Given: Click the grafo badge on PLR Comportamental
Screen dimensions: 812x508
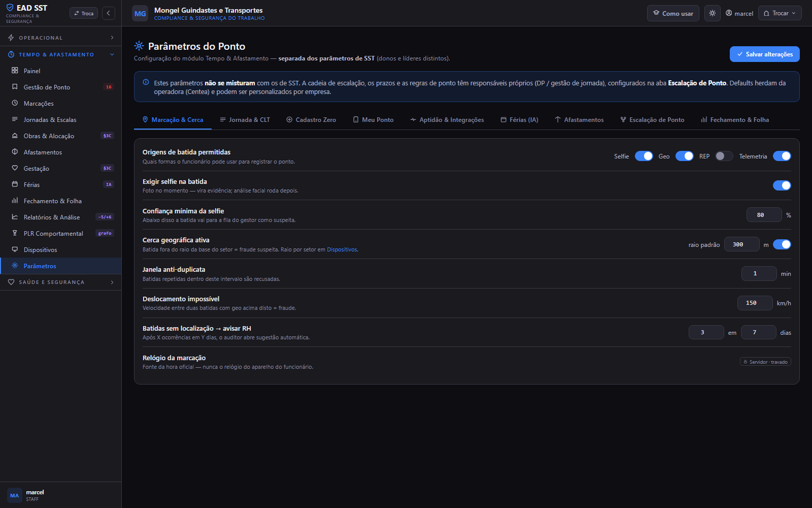Looking at the screenshot, I should click(105, 233).
